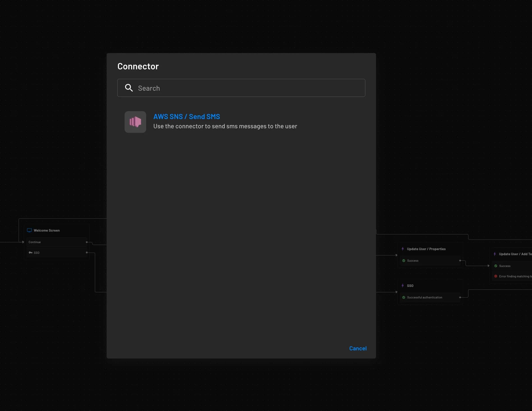Viewport: 532px width, 411px height.
Task: Click the red error icon on Error finding matching row
Action: pos(496,276)
